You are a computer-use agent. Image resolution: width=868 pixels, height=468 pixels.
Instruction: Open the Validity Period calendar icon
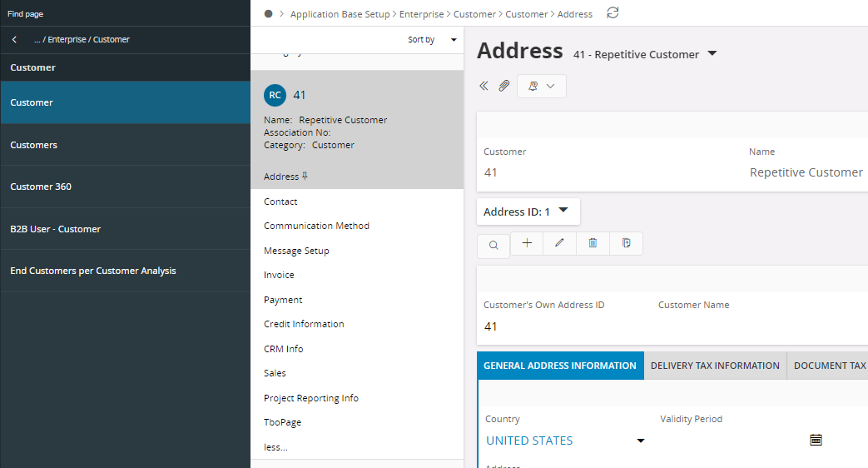click(816, 441)
